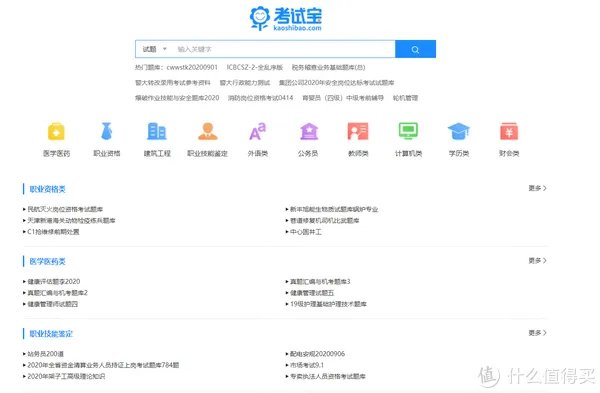This screenshot has width=600, height=393.
Task: Open the 计算机类 monitor icon
Action: (408, 131)
